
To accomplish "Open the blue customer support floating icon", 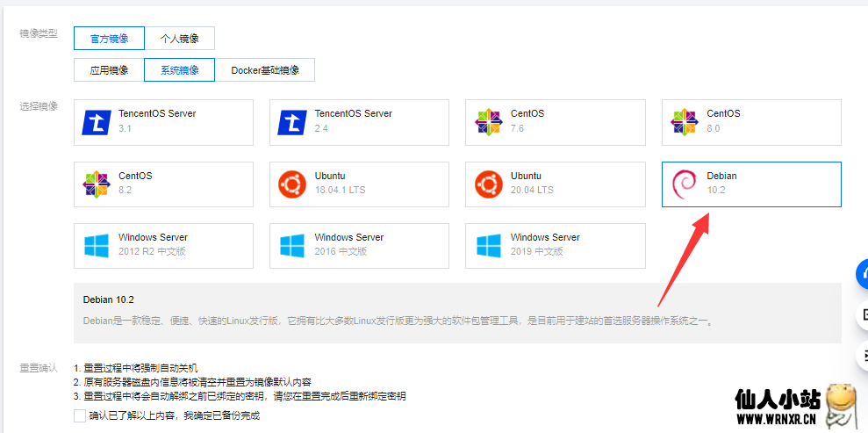I will 862,273.
